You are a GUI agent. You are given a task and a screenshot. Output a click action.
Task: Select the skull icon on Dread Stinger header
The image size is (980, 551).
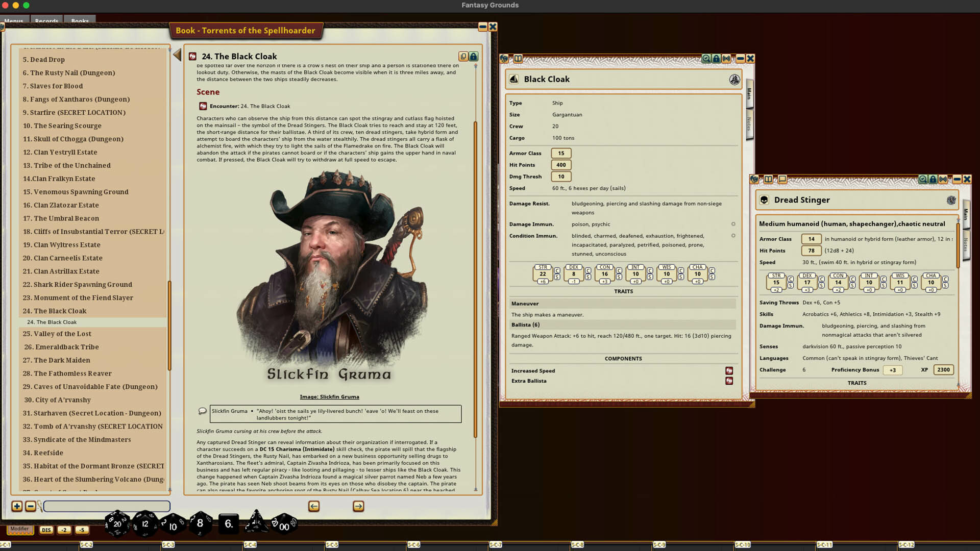[x=764, y=200]
